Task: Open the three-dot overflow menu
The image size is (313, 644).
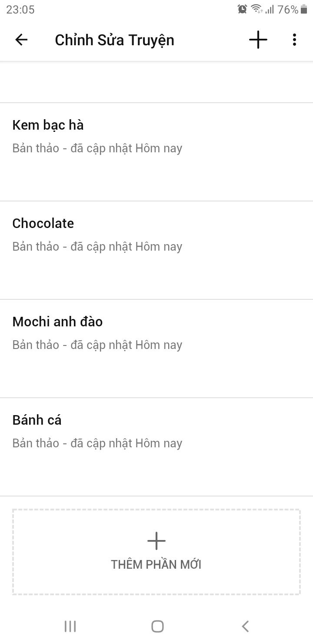Action: pyautogui.click(x=294, y=40)
